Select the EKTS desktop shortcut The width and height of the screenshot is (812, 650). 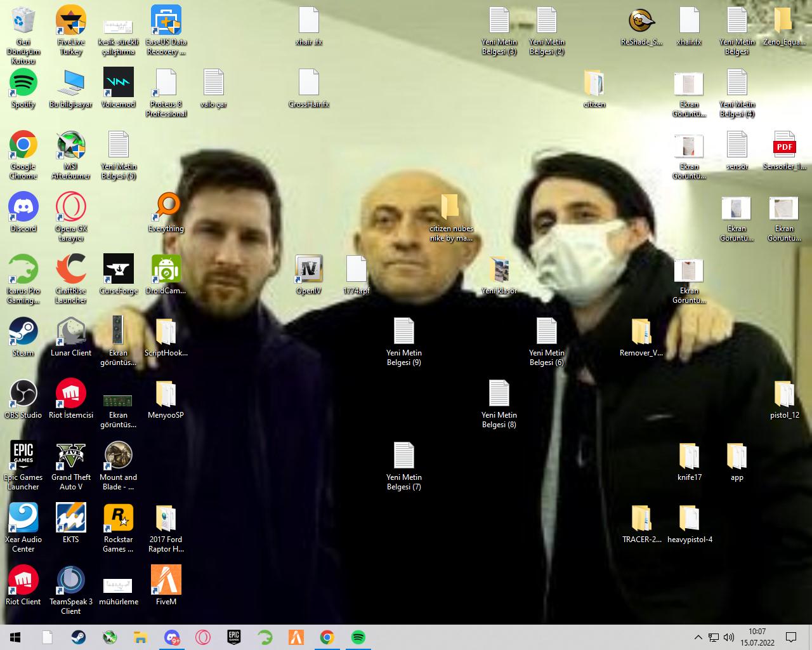[x=71, y=523]
